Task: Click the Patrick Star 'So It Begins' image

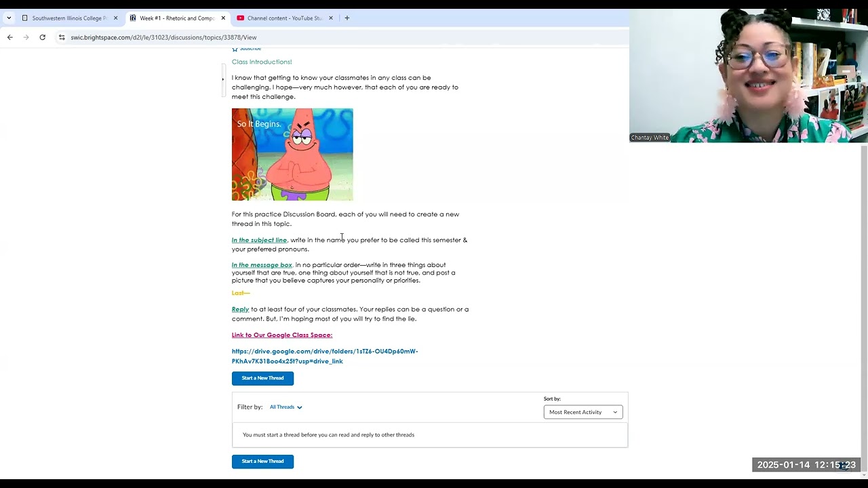Action: [292, 155]
